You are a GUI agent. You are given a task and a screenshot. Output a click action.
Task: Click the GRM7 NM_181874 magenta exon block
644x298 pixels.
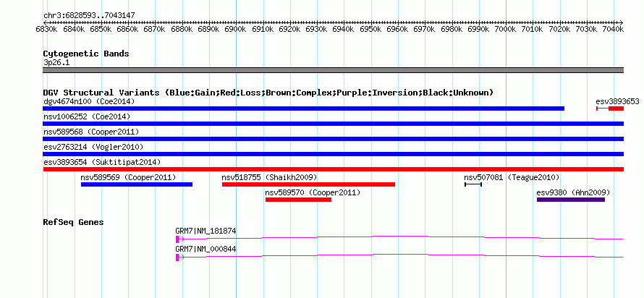177,239
